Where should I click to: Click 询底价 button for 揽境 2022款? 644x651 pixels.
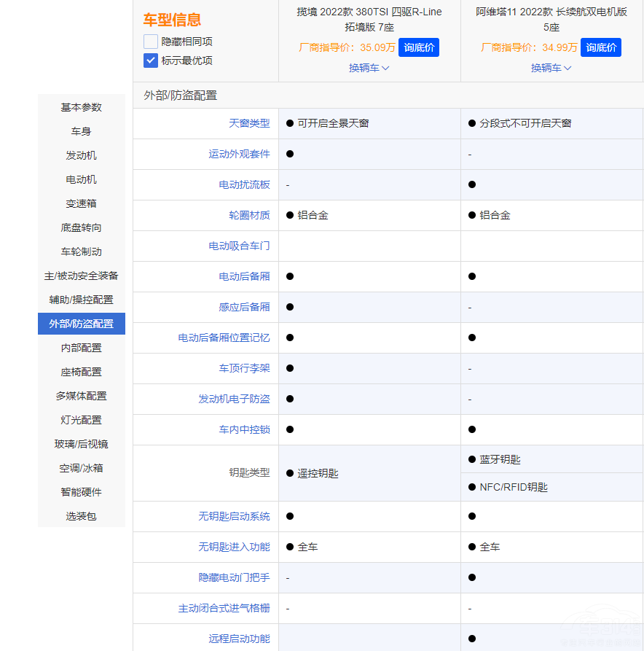tap(419, 47)
